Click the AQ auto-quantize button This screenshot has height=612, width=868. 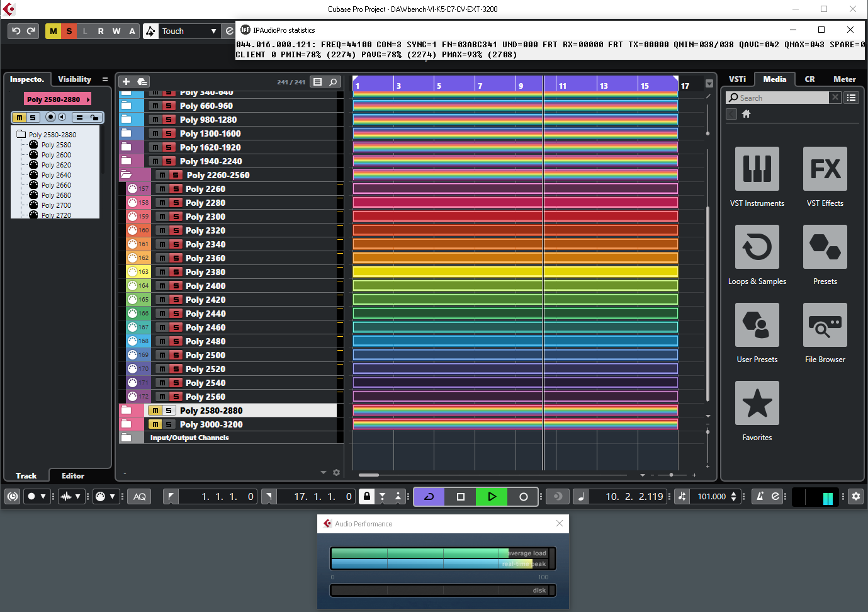coord(140,496)
